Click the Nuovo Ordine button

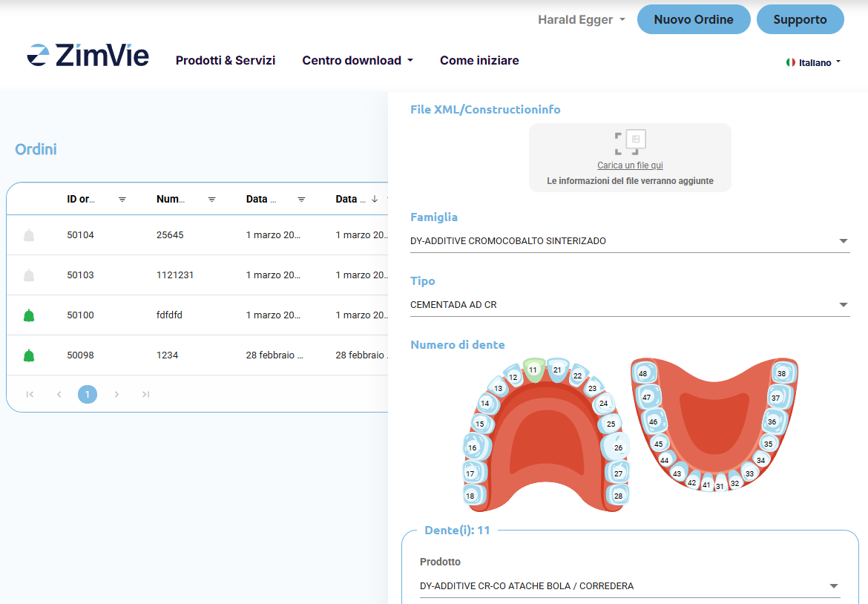coord(694,20)
